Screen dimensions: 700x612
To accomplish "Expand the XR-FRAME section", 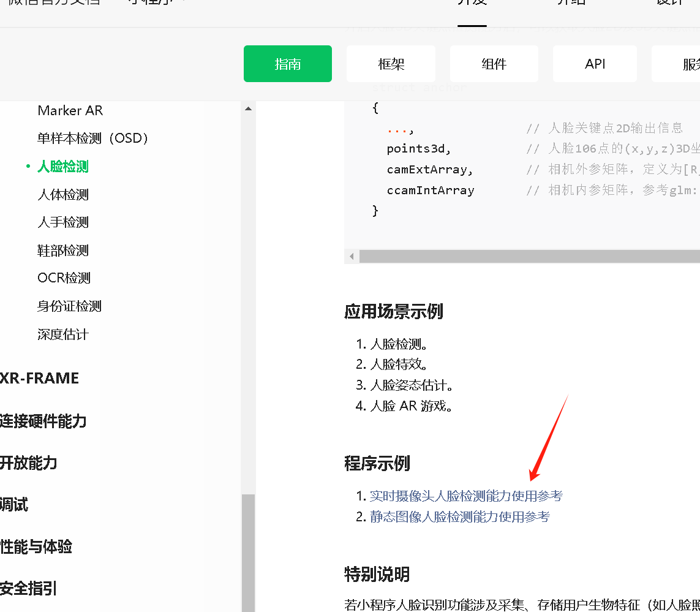I will (x=39, y=379).
